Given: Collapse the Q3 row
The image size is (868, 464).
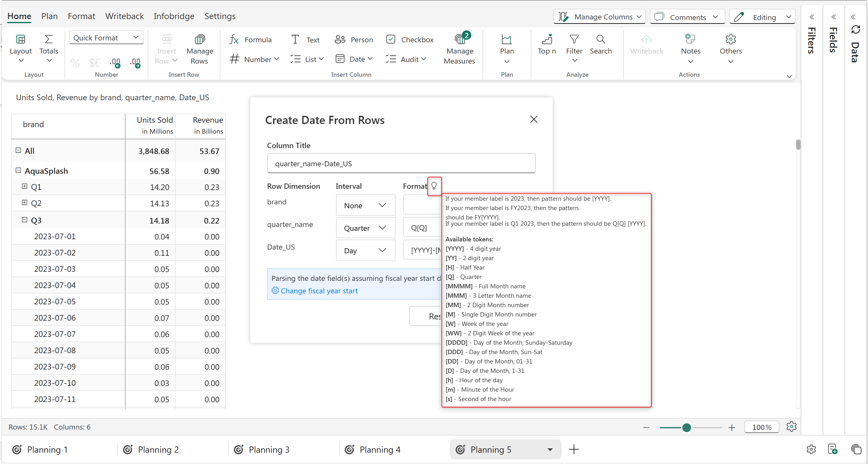Looking at the screenshot, I should pyautogui.click(x=24, y=220).
